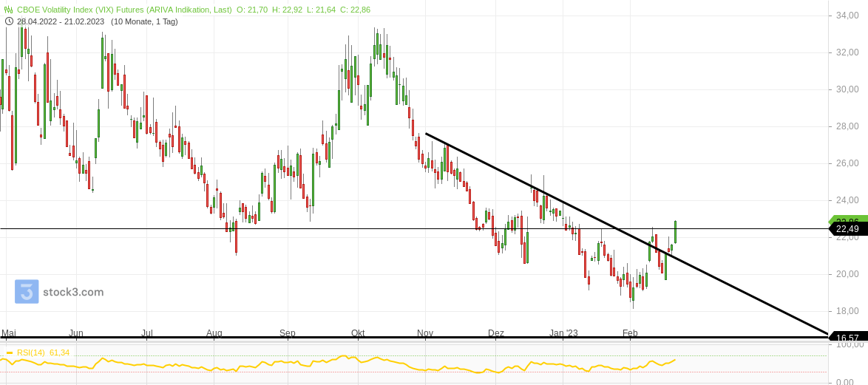This screenshot has height=385, width=868.
Task: Click the 26,00 price axis label
Action: click(x=847, y=164)
